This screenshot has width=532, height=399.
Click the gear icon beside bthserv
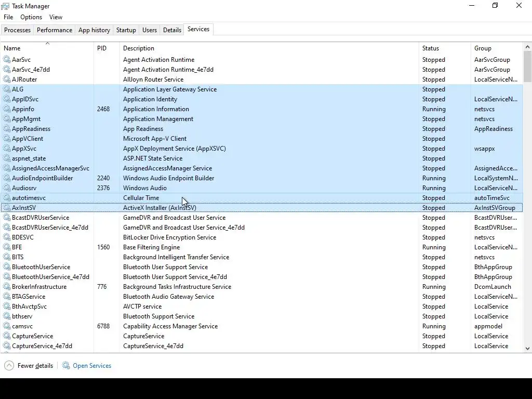coord(7,316)
